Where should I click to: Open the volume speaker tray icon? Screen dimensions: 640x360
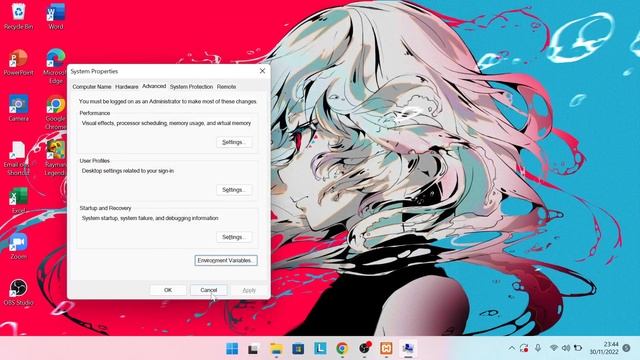click(566, 348)
